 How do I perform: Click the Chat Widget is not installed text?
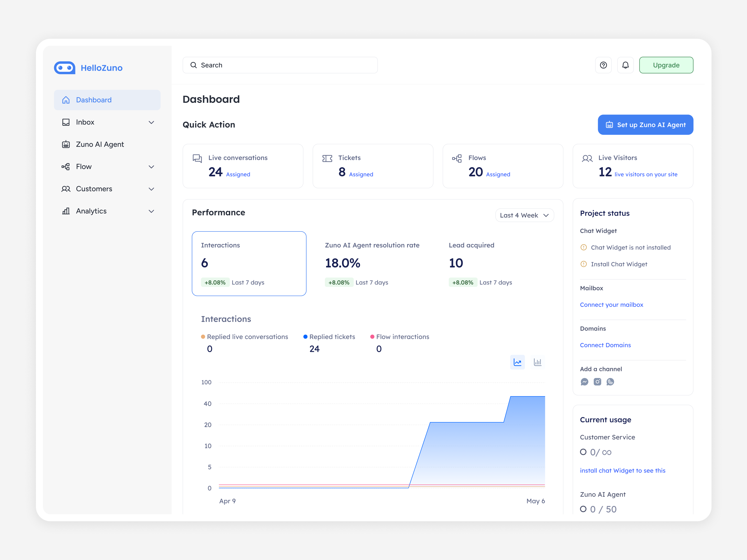(x=631, y=247)
